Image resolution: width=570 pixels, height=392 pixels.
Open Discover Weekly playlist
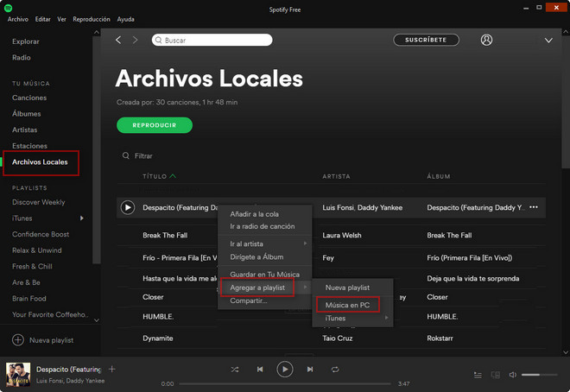click(39, 202)
